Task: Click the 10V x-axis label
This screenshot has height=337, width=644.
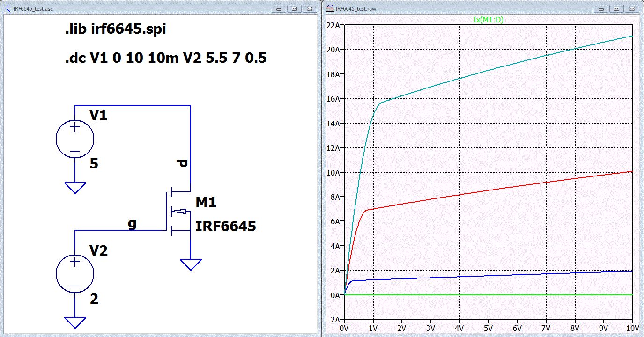Action: tap(632, 328)
